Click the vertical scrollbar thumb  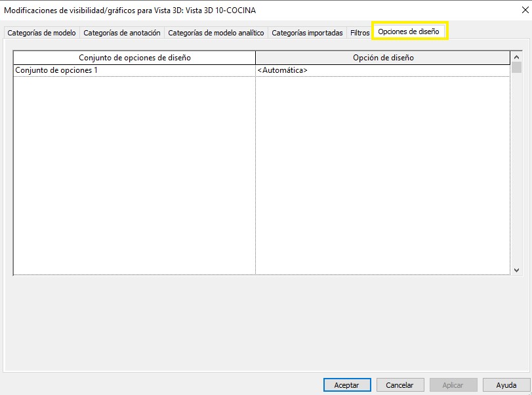coord(516,68)
